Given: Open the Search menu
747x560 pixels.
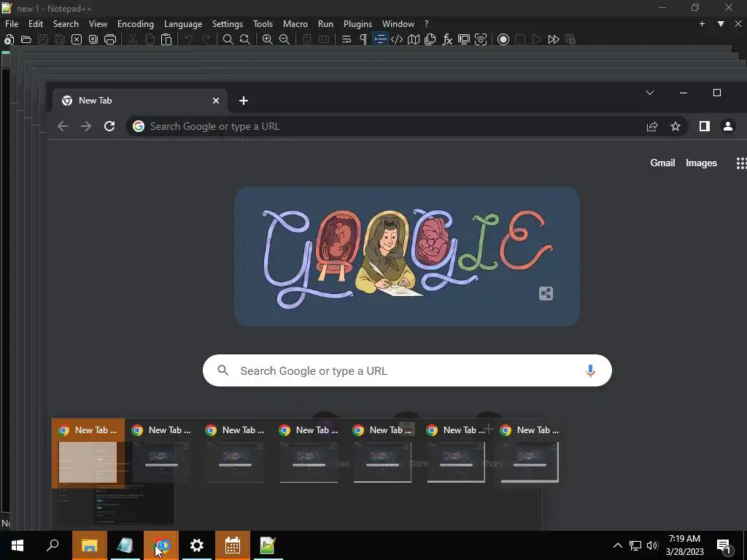Looking at the screenshot, I should [66, 24].
